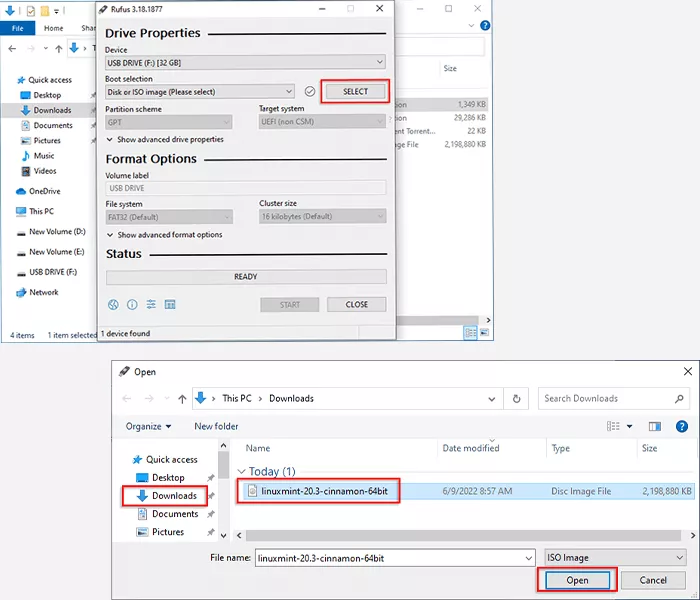Open the Device dropdown in Rufus
This screenshot has width=700, height=600.
coord(245,62)
